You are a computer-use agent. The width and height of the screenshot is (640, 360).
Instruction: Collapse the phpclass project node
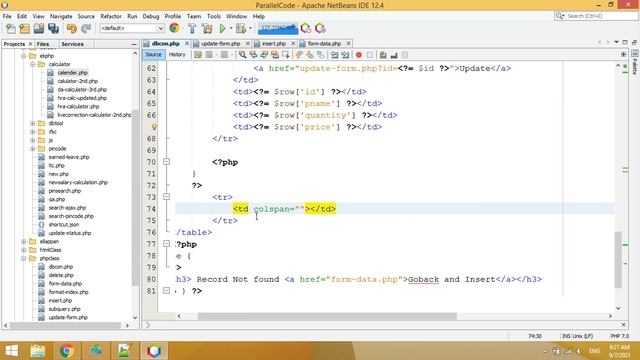point(24,258)
